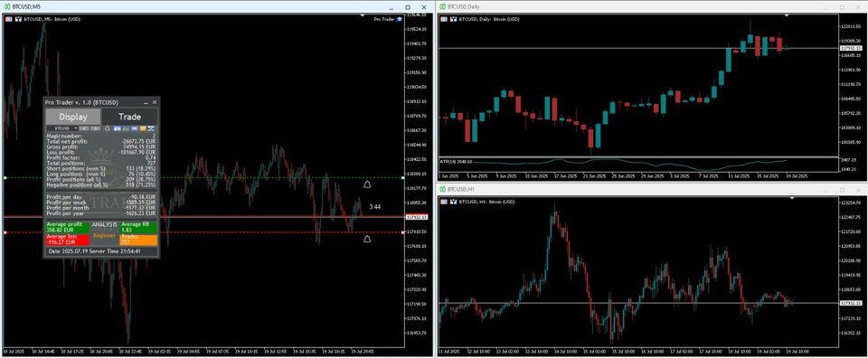Click the one-click trading icon on M5 chart
868x358 pixels.
[x=18, y=19]
